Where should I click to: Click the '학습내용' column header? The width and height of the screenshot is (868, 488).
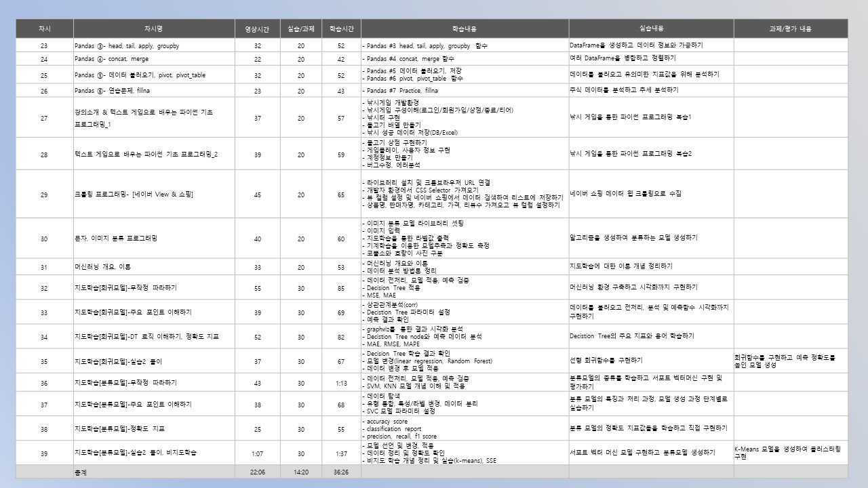(464, 29)
